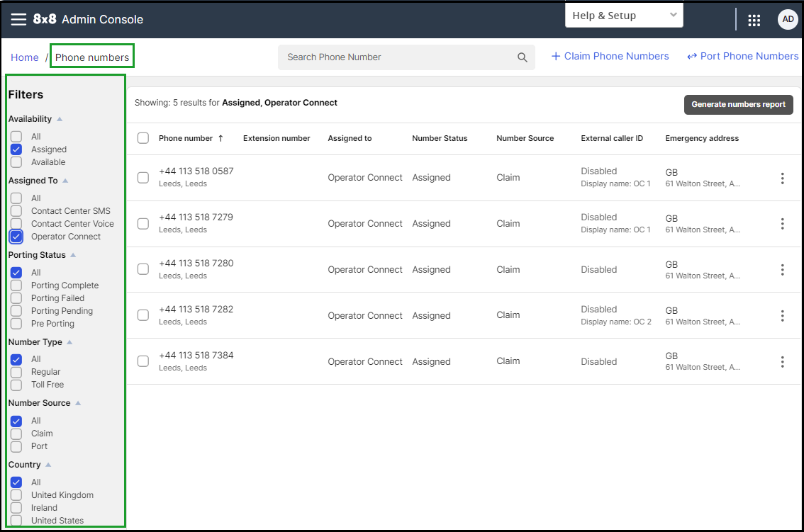Click Generate numbers report button
Image resolution: width=804 pixels, height=532 pixels.
(738, 105)
